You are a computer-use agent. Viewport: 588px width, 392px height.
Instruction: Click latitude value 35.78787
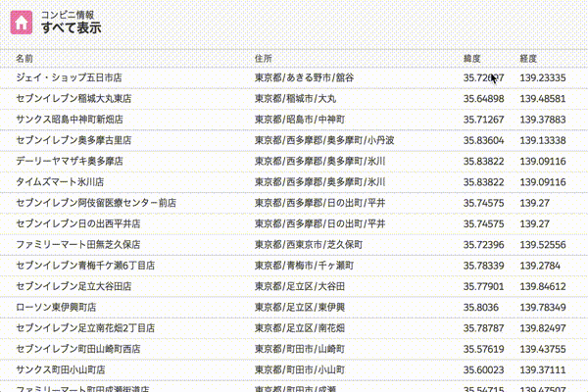click(x=484, y=328)
